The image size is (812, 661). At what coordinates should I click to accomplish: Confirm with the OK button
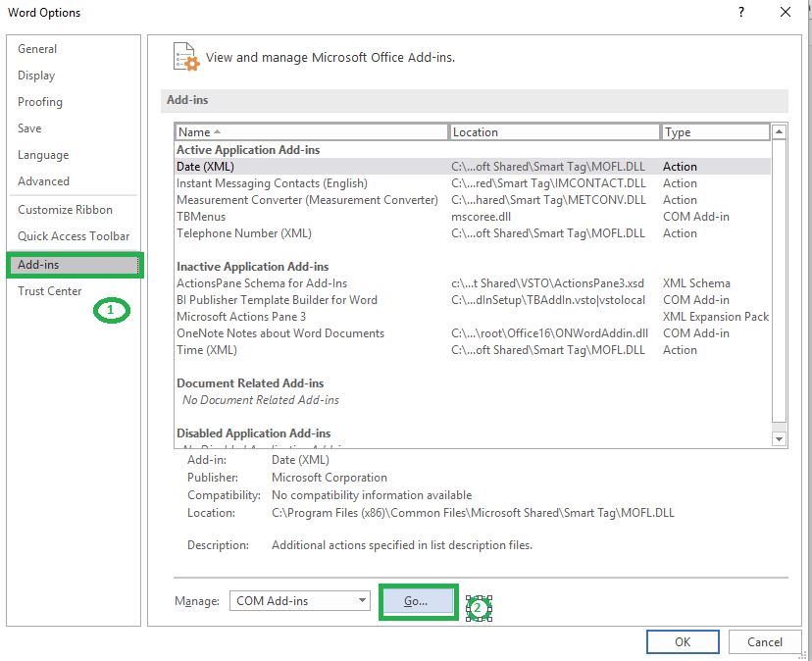[683, 642]
